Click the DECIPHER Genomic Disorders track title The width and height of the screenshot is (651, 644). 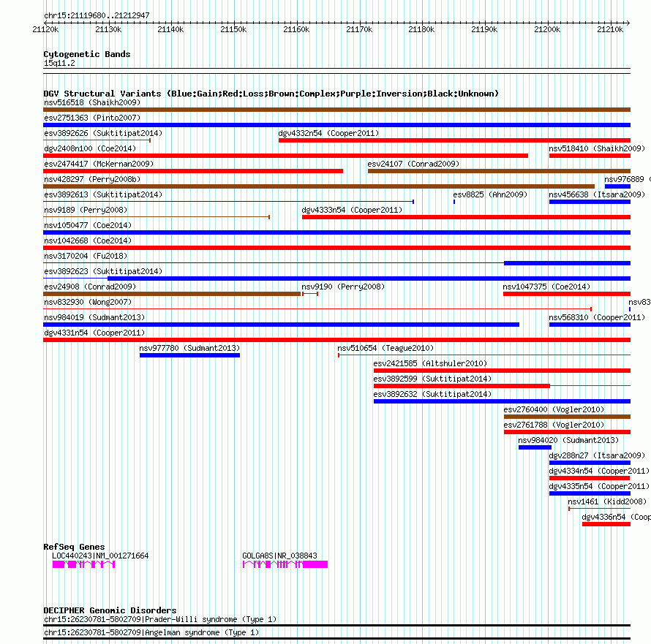point(110,610)
